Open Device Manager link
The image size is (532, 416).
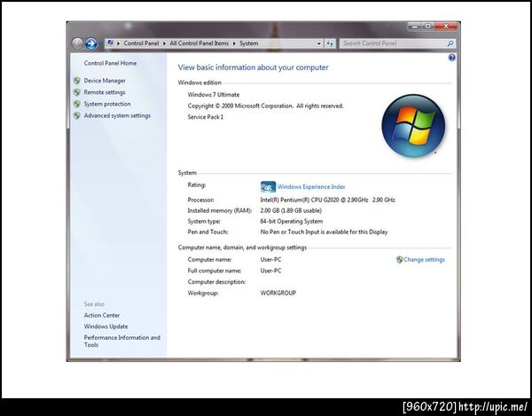coord(105,81)
